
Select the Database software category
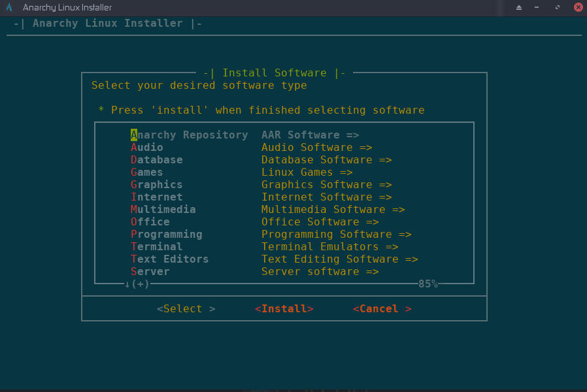(157, 159)
